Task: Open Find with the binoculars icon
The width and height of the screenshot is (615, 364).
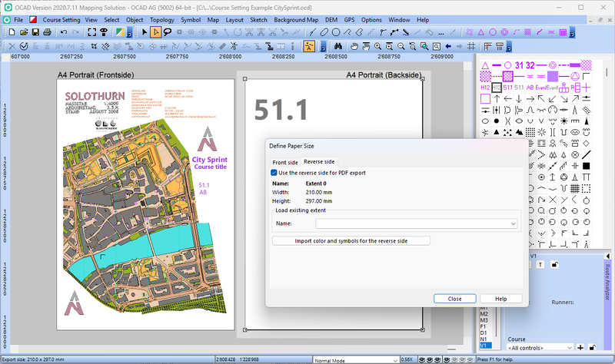Action: 338,46
